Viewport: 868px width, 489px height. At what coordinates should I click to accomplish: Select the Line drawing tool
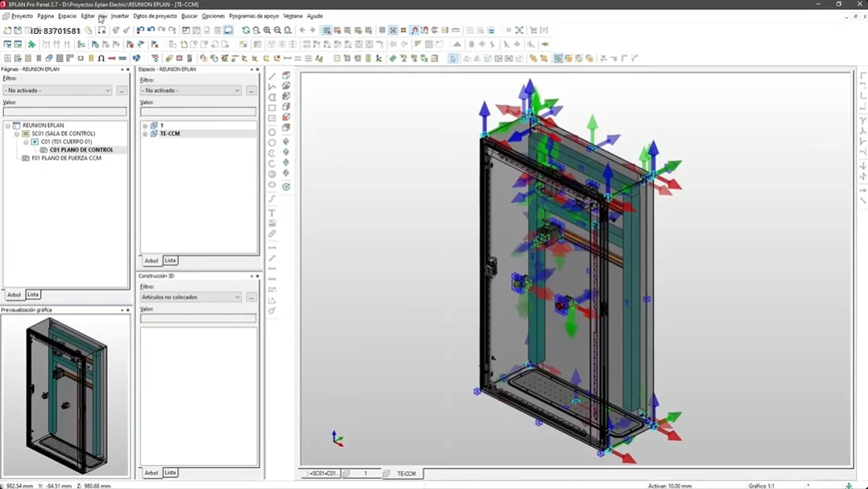pos(272,77)
